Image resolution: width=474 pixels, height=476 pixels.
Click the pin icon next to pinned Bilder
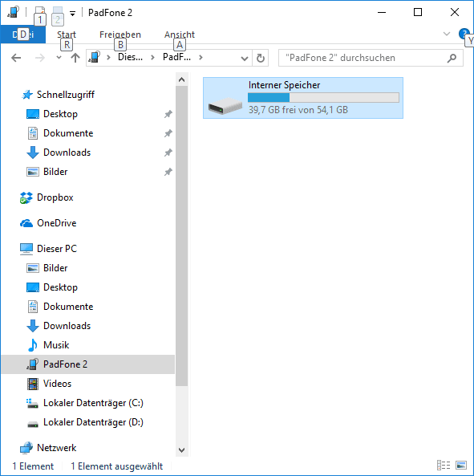[168, 172]
